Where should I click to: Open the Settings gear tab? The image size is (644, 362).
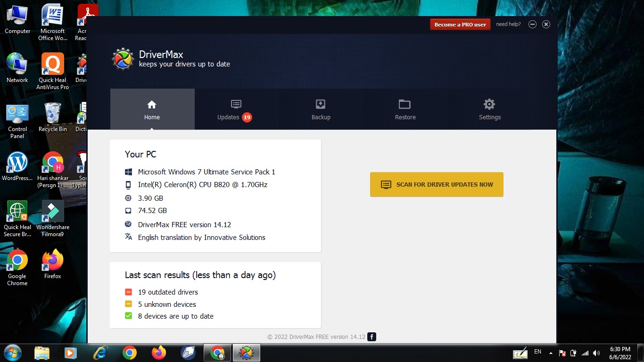pyautogui.click(x=489, y=109)
